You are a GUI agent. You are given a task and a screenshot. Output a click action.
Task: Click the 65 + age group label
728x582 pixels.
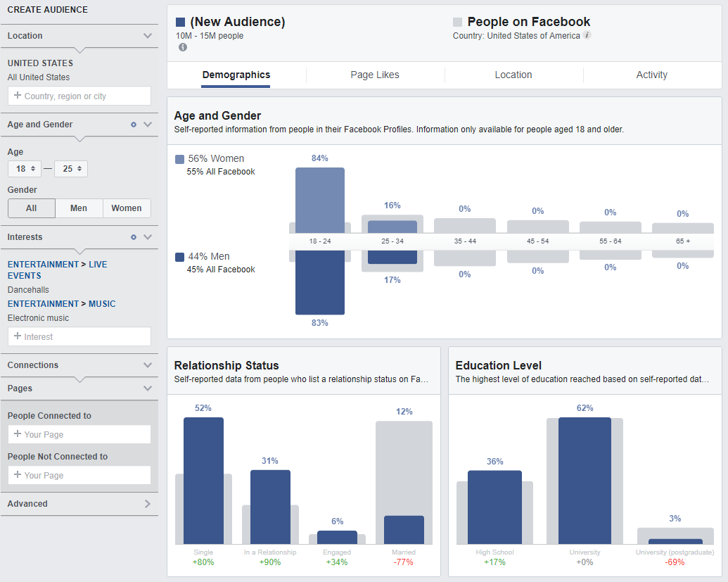[x=683, y=241]
